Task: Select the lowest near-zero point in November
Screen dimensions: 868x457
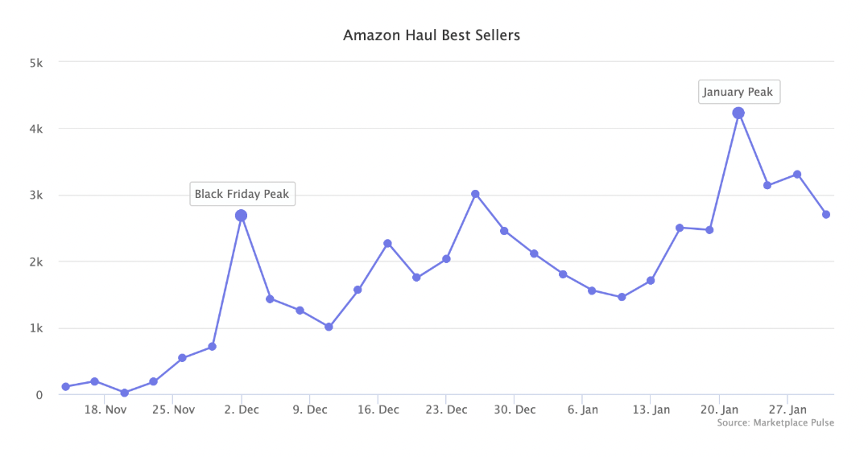Action: pos(124,393)
